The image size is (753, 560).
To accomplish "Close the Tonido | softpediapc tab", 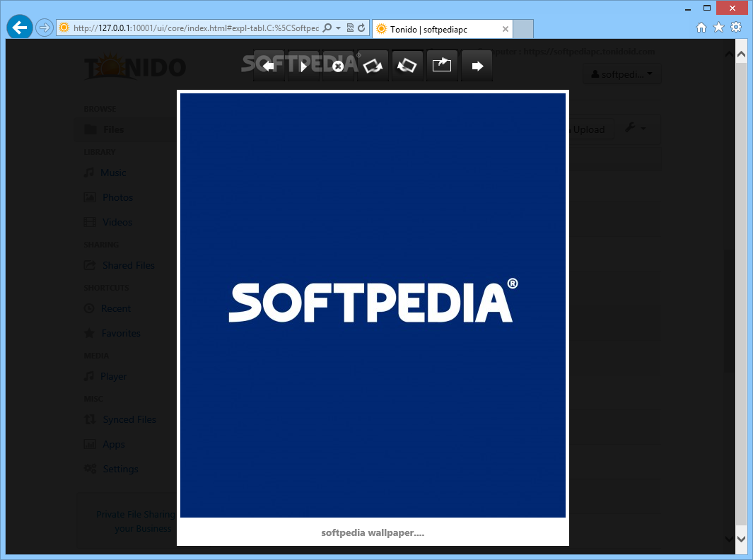I will (x=506, y=29).
